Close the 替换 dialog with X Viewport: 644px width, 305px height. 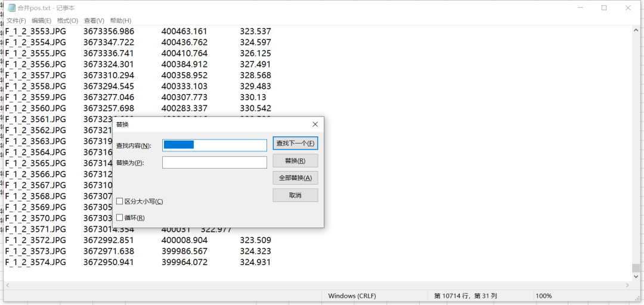(x=315, y=124)
